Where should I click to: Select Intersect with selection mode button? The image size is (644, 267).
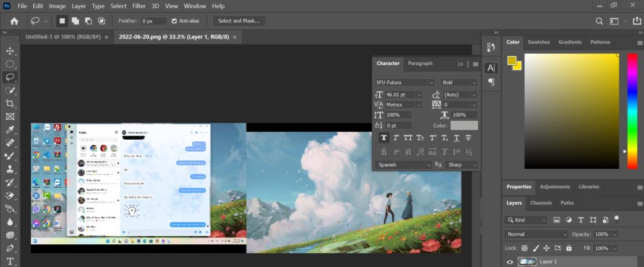[101, 21]
